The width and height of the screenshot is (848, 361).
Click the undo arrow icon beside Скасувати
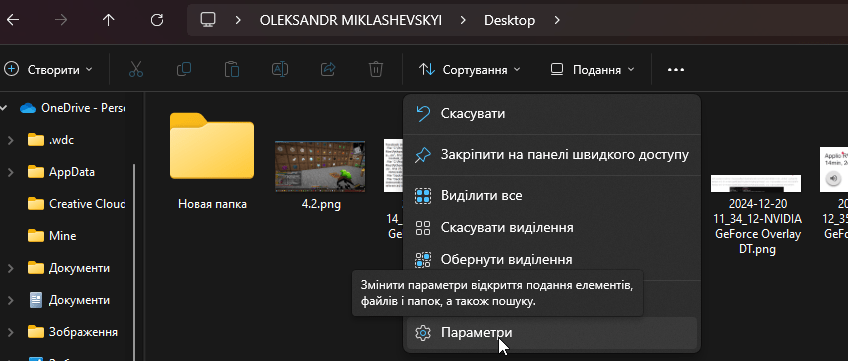[x=422, y=113]
